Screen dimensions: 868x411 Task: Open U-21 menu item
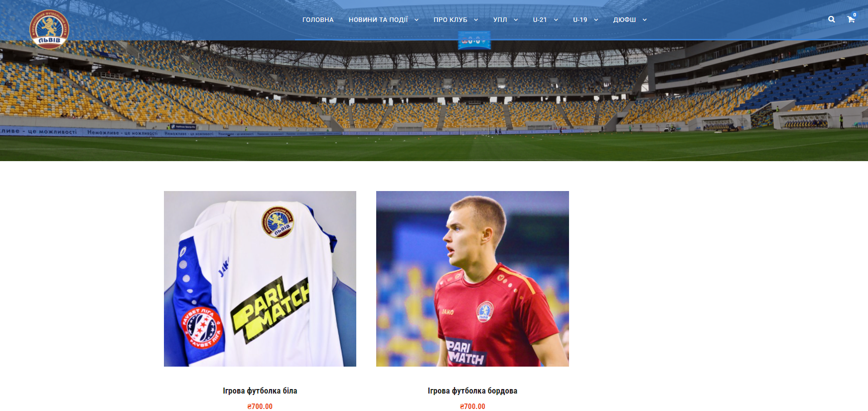(x=540, y=20)
